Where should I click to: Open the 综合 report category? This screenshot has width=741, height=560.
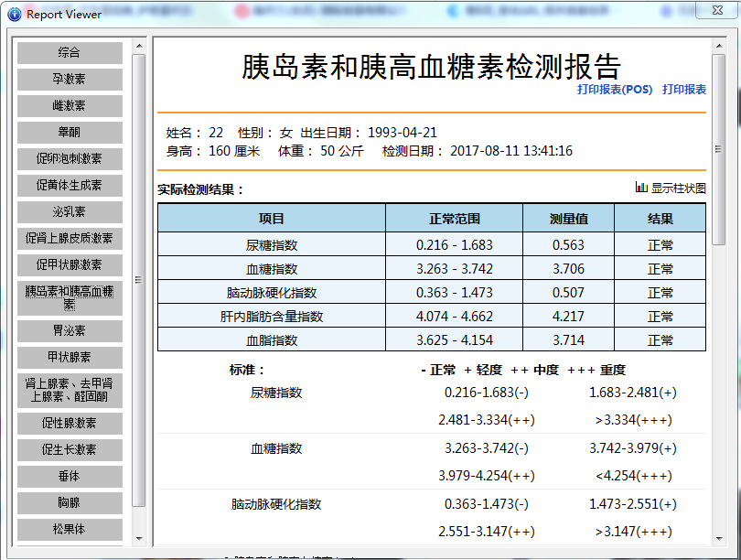(x=70, y=52)
